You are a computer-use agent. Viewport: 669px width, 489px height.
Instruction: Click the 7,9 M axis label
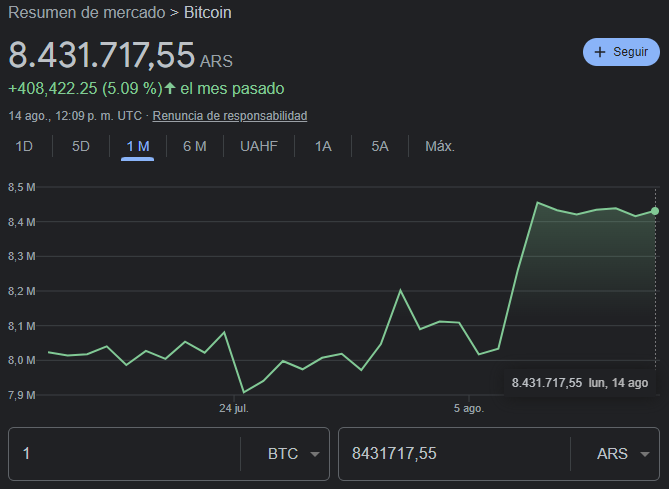22,395
